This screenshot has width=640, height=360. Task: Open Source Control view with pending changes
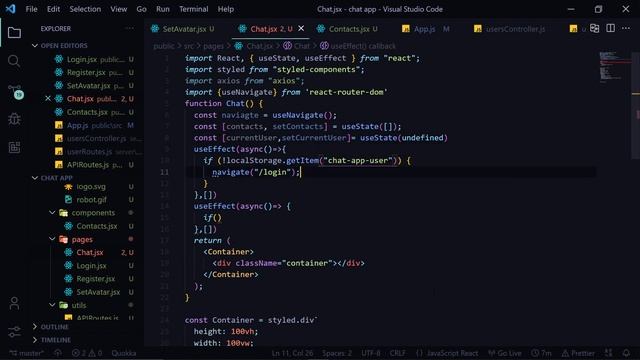(15, 92)
